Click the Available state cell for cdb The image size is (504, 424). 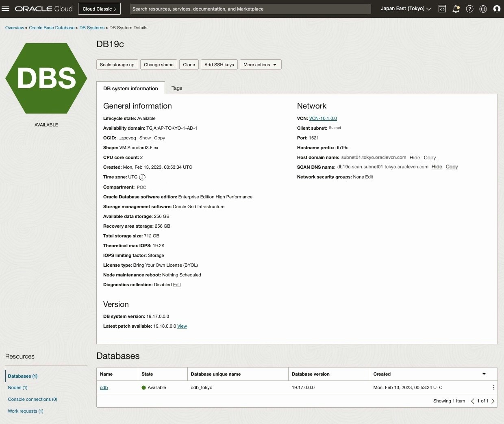(x=154, y=388)
